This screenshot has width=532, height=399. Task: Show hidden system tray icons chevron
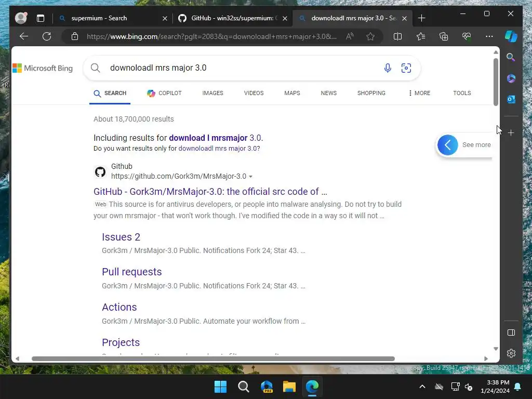tap(422, 387)
